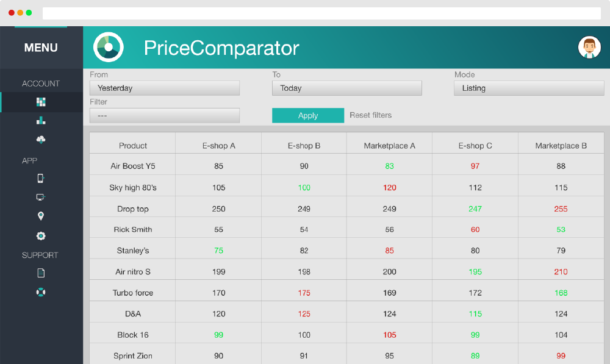This screenshot has width=610, height=364.
Task: Open settings via the gear icon
Action: pos(41,235)
